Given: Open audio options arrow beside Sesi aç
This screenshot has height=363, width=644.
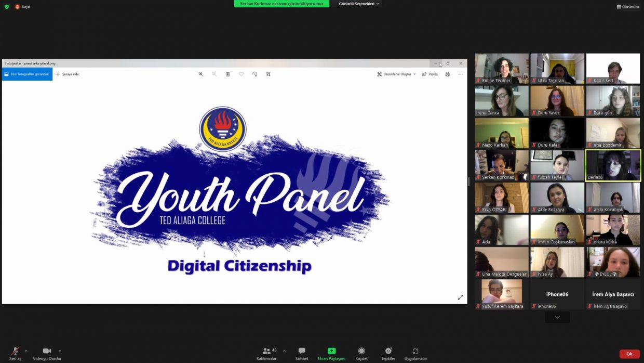Looking at the screenshot, I should coord(26,351).
